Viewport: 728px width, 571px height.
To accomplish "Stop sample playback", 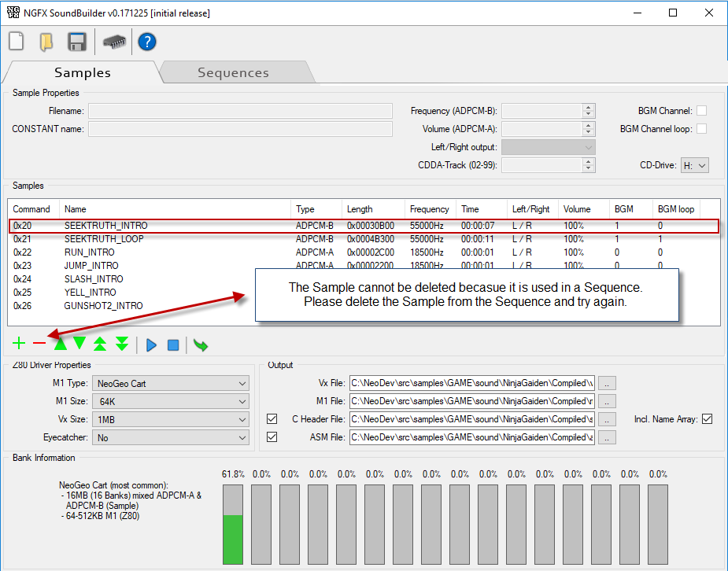I will 173,344.
